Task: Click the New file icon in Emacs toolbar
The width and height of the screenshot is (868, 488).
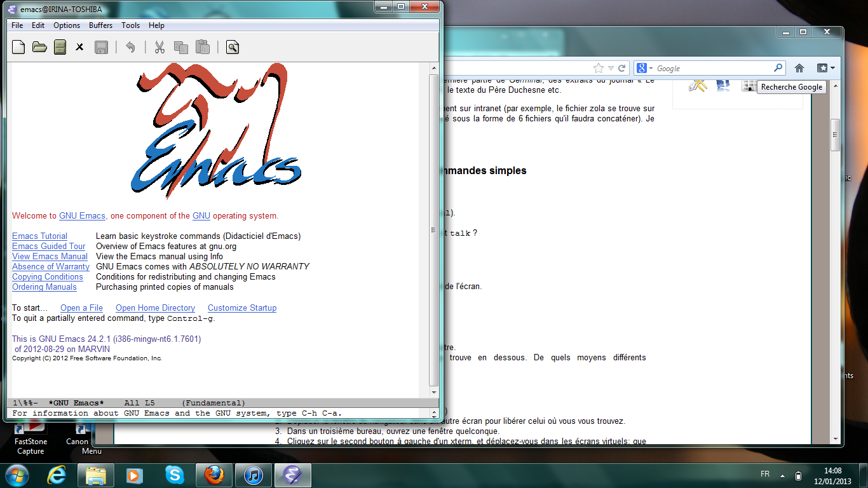Action: point(19,47)
